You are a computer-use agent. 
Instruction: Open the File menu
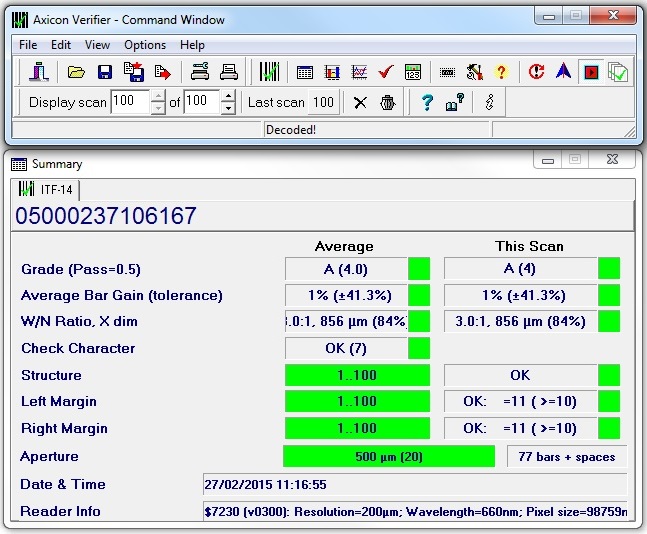[28, 45]
